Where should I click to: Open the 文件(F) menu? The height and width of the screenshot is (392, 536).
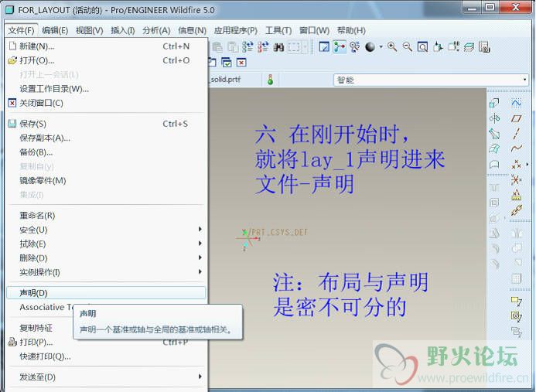tap(21, 30)
